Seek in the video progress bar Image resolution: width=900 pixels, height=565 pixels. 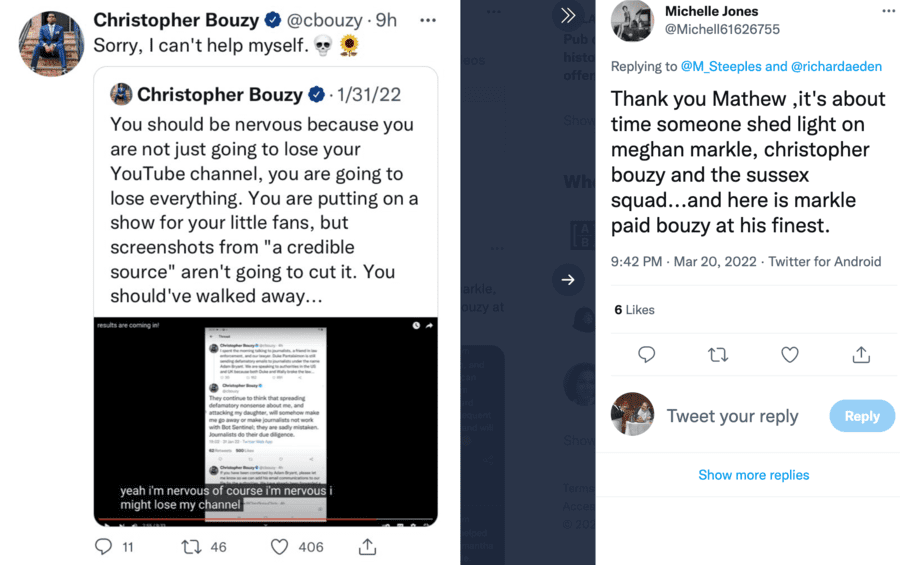265,520
